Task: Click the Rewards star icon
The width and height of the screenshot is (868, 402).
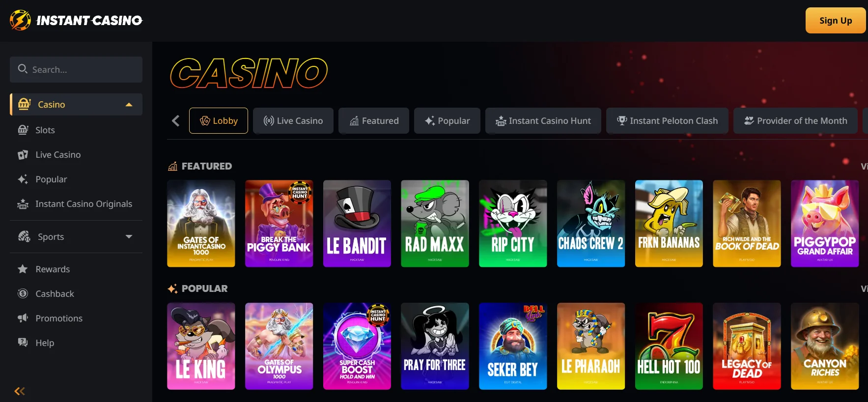Action: pos(23,269)
